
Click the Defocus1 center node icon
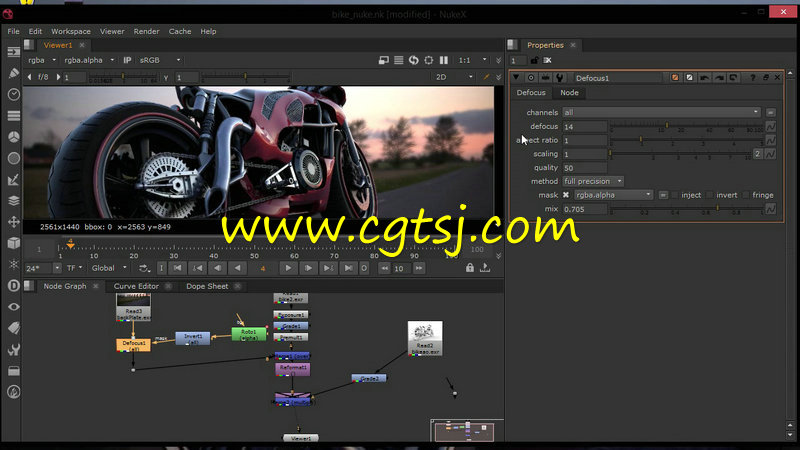(x=531, y=78)
